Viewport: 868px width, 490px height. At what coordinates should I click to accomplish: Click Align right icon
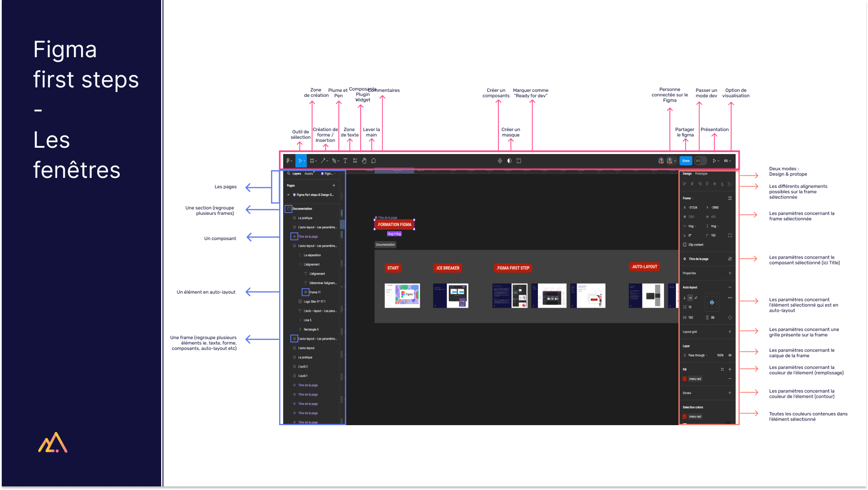click(x=700, y=184)
